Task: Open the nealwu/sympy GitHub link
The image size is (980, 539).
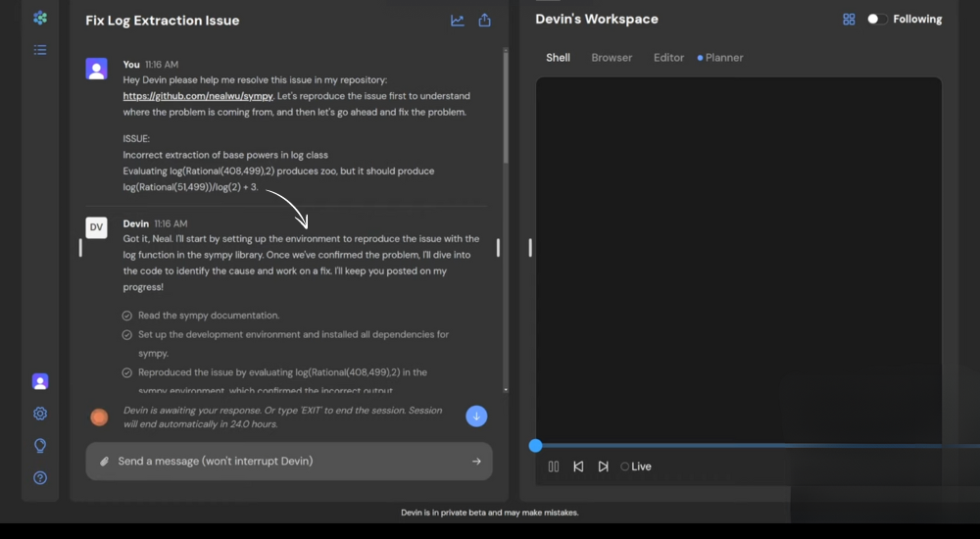Action: [x=198, y=96]
